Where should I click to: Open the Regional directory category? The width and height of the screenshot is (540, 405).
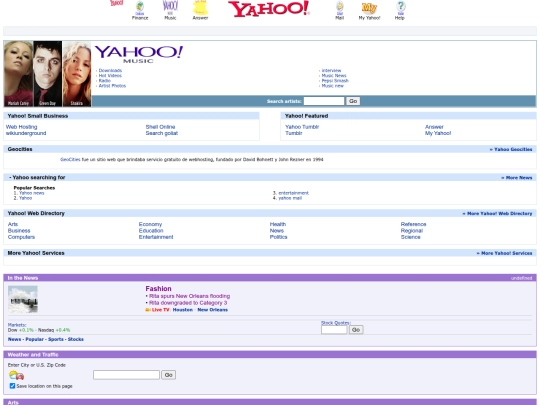point(412,230)
